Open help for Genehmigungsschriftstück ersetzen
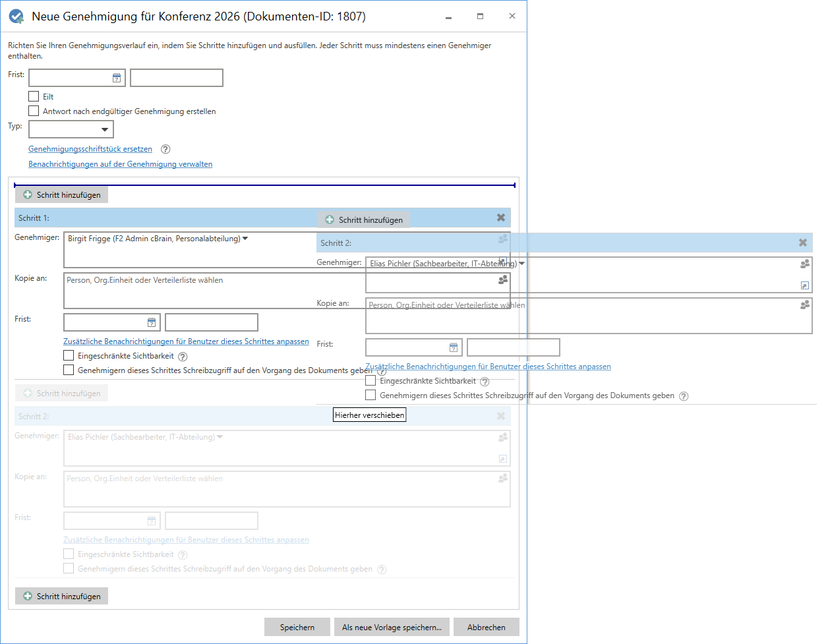Image resolution: width=826 pixels, height=644 pixels. 165,149
